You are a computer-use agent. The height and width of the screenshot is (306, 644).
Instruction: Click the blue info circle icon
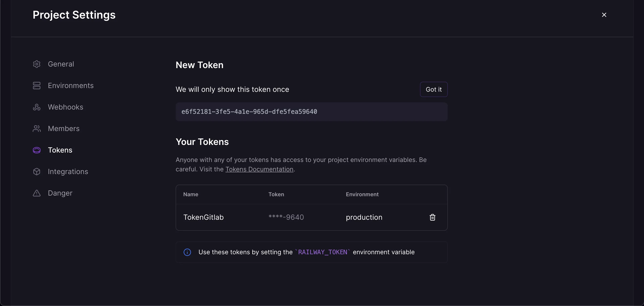pos(187,252)
